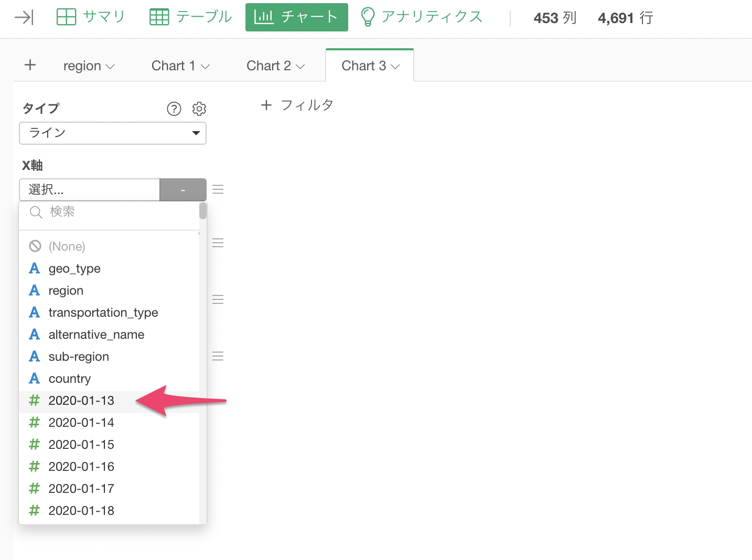The image size is (752, 560).
Task: Add a new chart with plus icon
Action: point(30,65)
